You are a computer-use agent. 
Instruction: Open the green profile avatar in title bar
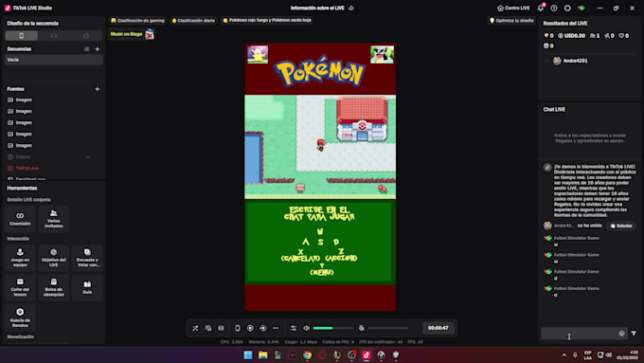click(581, 8)
